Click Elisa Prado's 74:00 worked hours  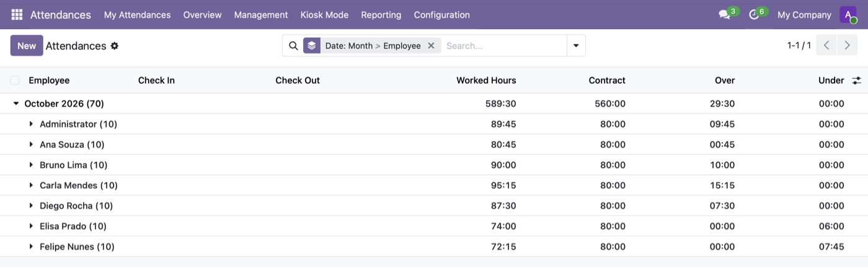503,226
